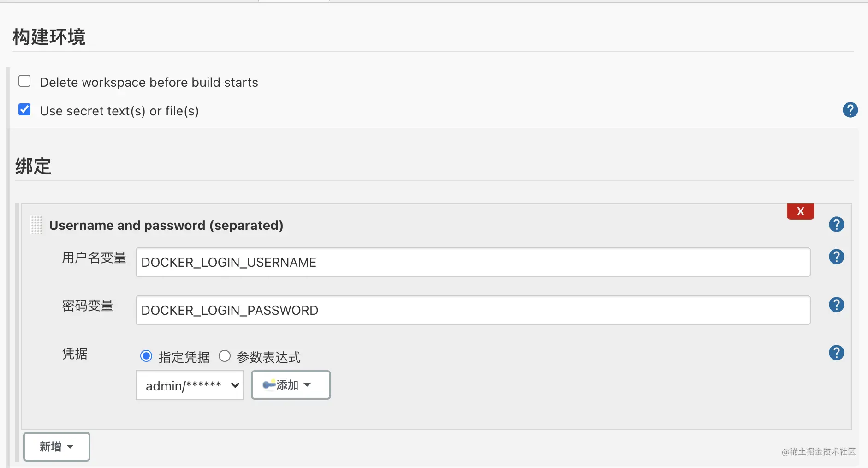The height and width of the screenshot is (468, 868).
Task: Open help for Username and password binding
Action: click(836, 224)
